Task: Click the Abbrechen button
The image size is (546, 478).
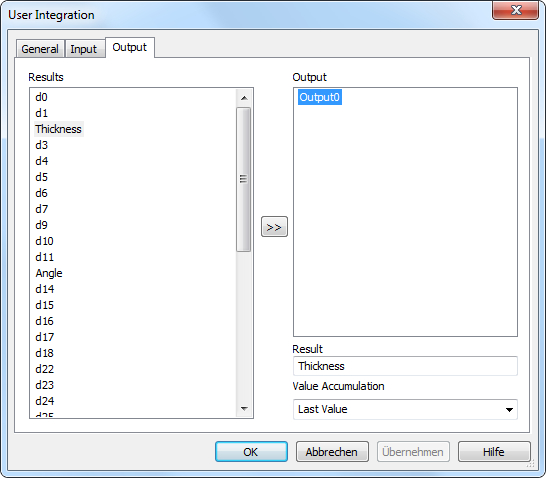Action: [x=332, y=452]
